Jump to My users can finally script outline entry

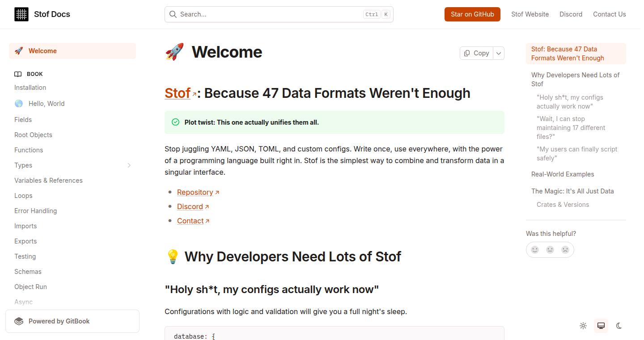(x=577, y=154)
